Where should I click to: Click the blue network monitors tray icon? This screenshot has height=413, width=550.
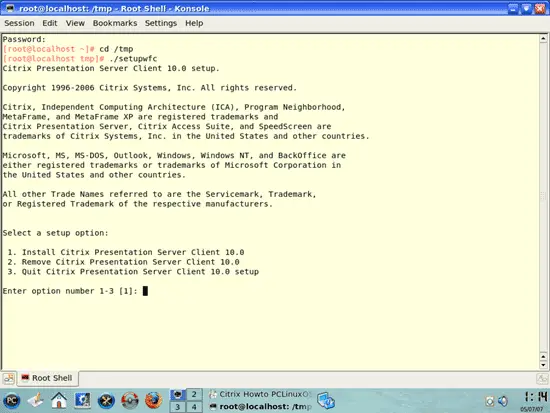click(x=326, y=401)
